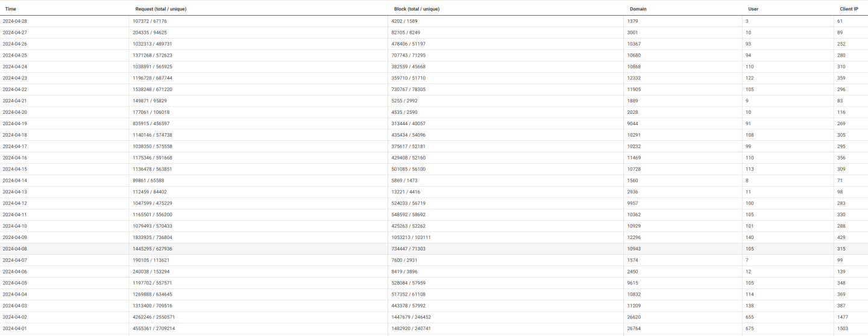Click block value 4202 / 1589
The height and width of the screenshot is (336, 868).
(404, 21)
